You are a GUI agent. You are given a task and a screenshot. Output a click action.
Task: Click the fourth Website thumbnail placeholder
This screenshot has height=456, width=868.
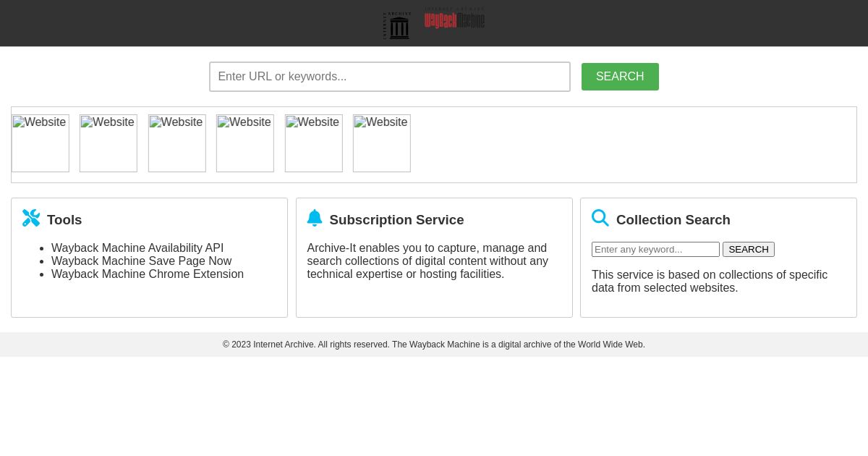pos(244,143)
